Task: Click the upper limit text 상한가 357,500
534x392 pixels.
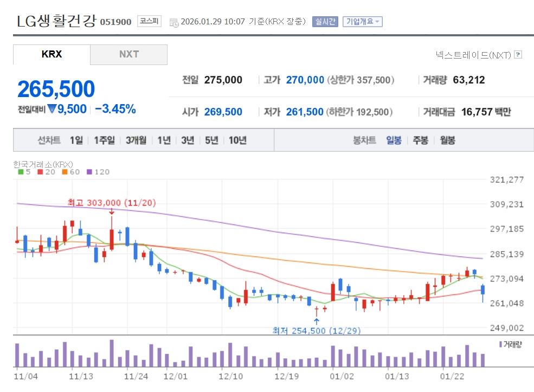Action: tap(361, 80)
